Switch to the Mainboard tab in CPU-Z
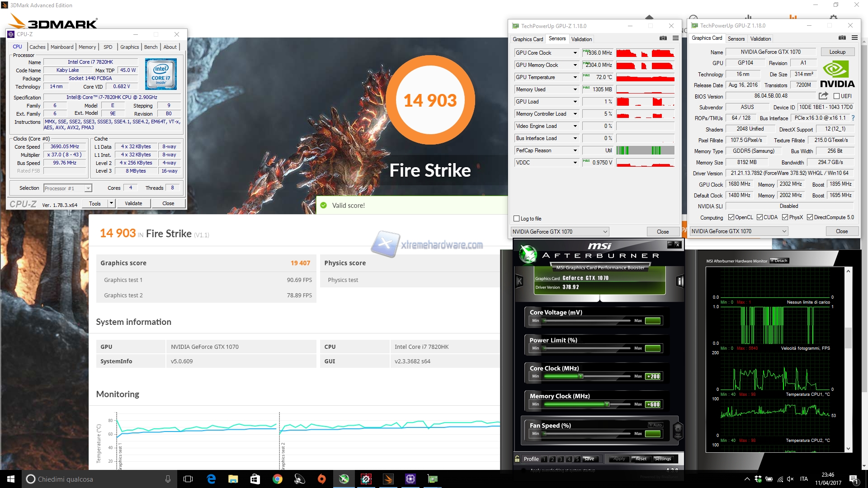Screen dimensions: 868x488 coord(62,47)
